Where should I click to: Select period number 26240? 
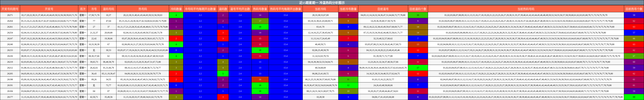click(x=10, y=44)
